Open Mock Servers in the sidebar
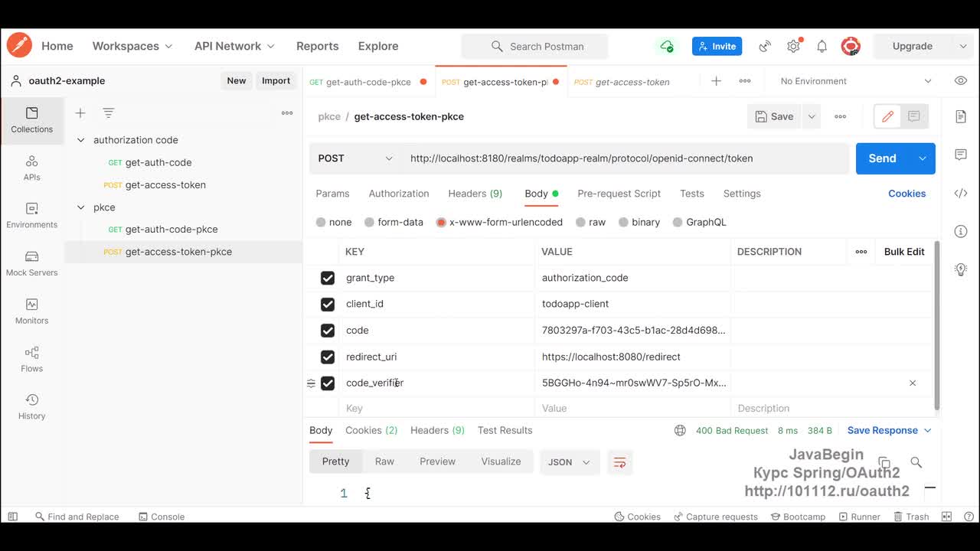Viewport: 980px width, 551px height. coord(31,264)
